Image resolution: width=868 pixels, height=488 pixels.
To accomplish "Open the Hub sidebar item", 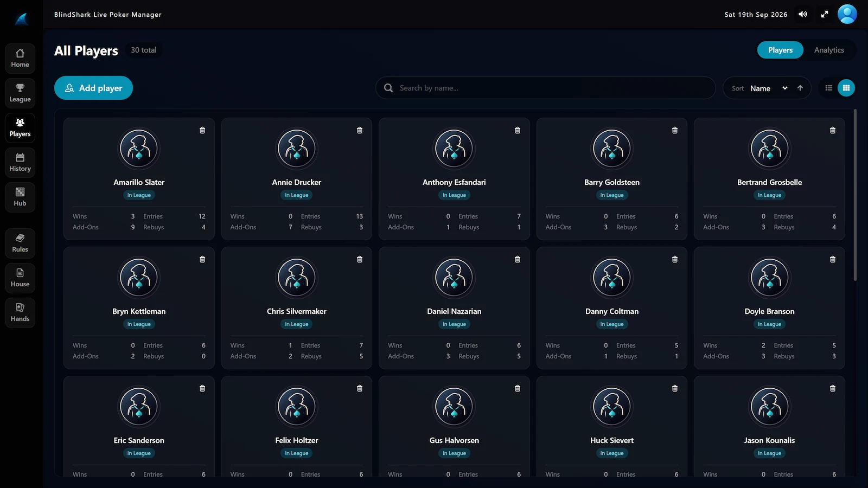I will coord(20,197).
